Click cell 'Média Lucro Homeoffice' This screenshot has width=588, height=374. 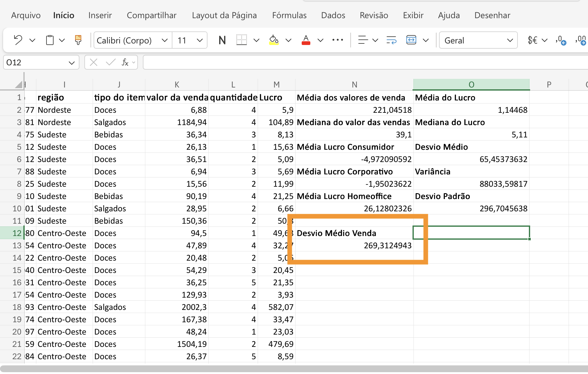coord(354,196)
